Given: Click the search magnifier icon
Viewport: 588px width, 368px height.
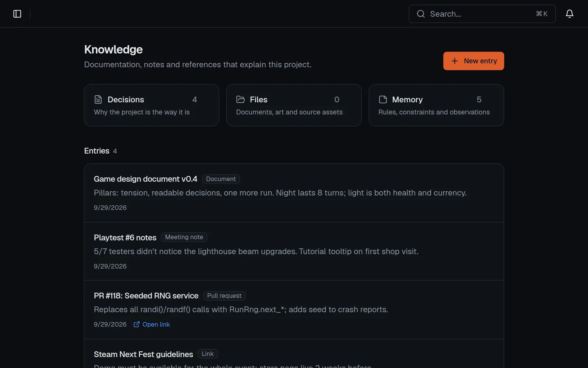Looking at the screenshot, I should (x=421, y=14).
